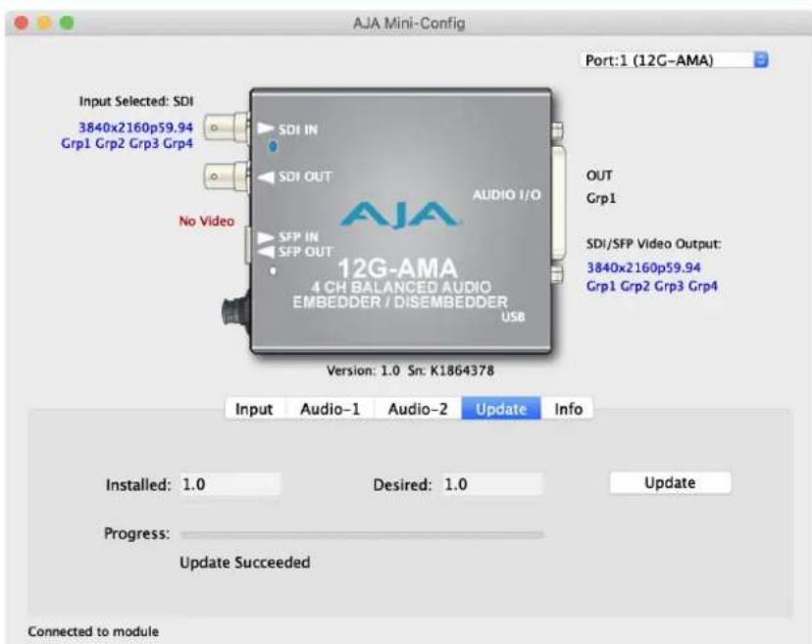Click the SFP IN arrow indicator
Image resolution: width=812 pixels, height=644 pixels.
tap(266, 237)
